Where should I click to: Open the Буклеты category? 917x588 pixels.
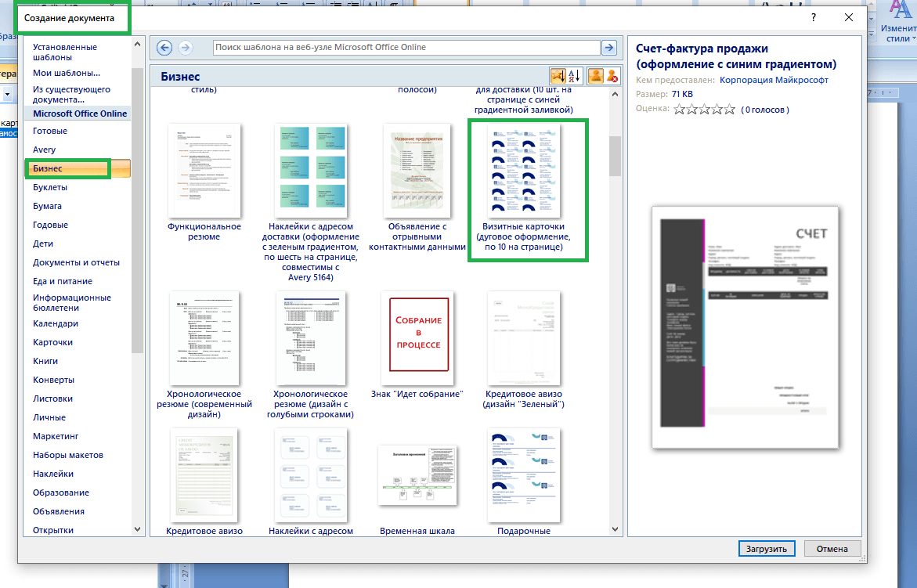coord(50,188)
